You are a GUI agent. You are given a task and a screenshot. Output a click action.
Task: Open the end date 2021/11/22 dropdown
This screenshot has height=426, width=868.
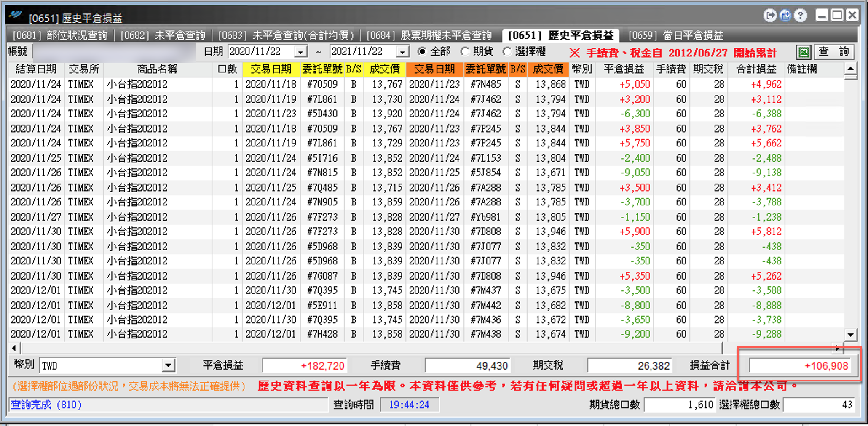[402, 52]
